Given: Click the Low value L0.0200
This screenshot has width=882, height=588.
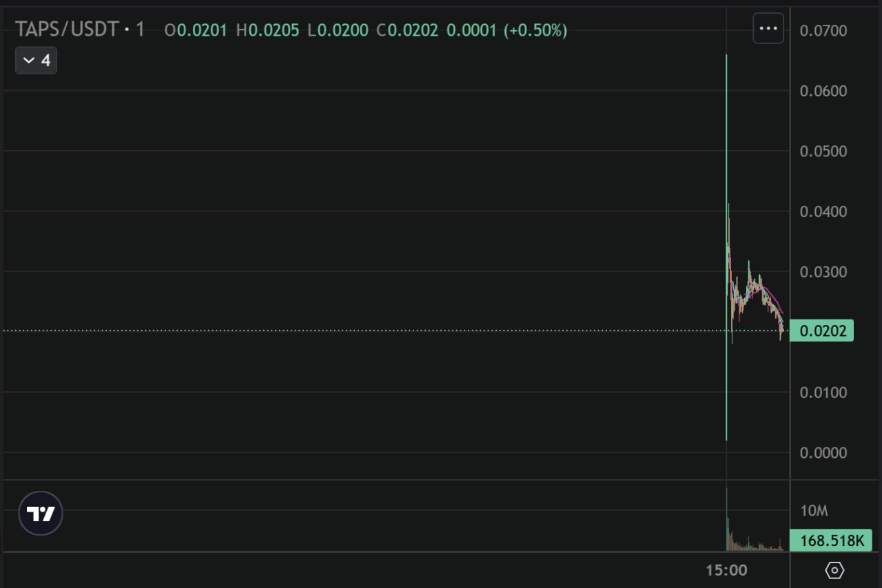Looking at the screenshot, I should pyautogui.click(x=338, y=30).
